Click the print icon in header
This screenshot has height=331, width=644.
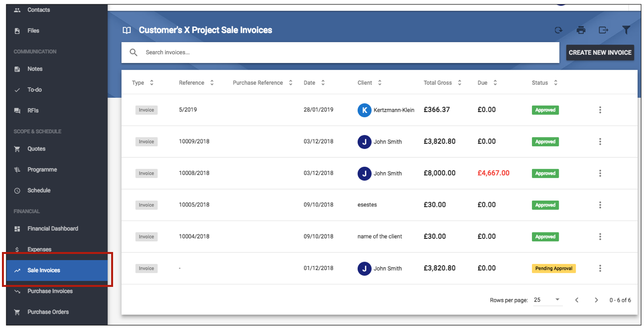tap(581, 30)
